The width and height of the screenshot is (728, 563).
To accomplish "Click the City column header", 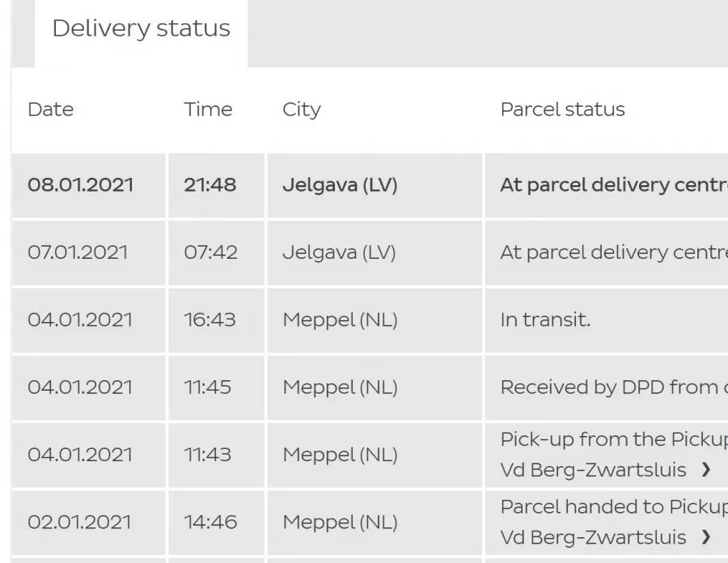I will pyautogui.click(x=302, y=109).
